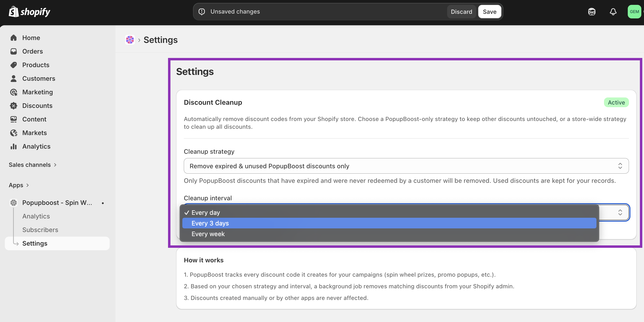Open the Sidekick assistant icon
Viewport: 644px width, 322px height.
[x=592, y=12]
